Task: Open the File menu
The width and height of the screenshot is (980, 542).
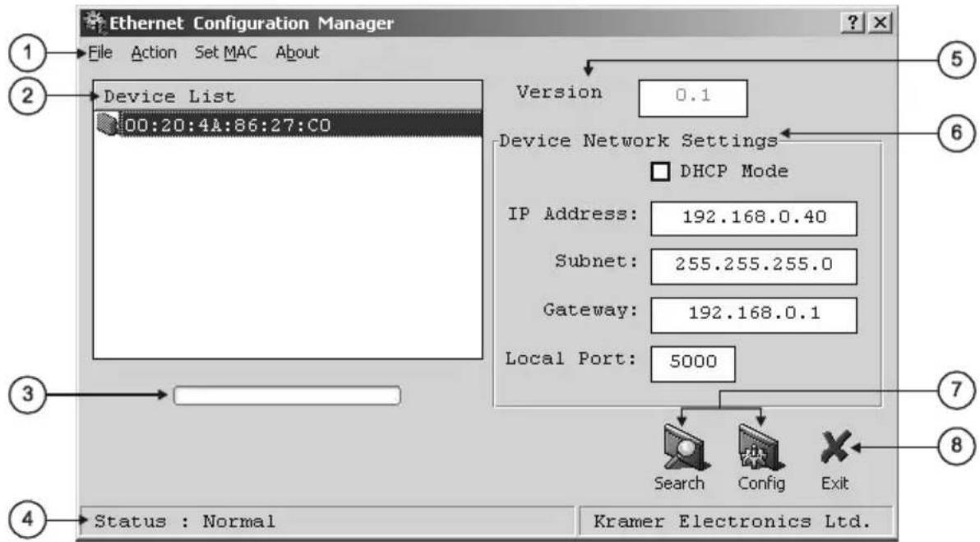Action: click(x=100, y=53)
